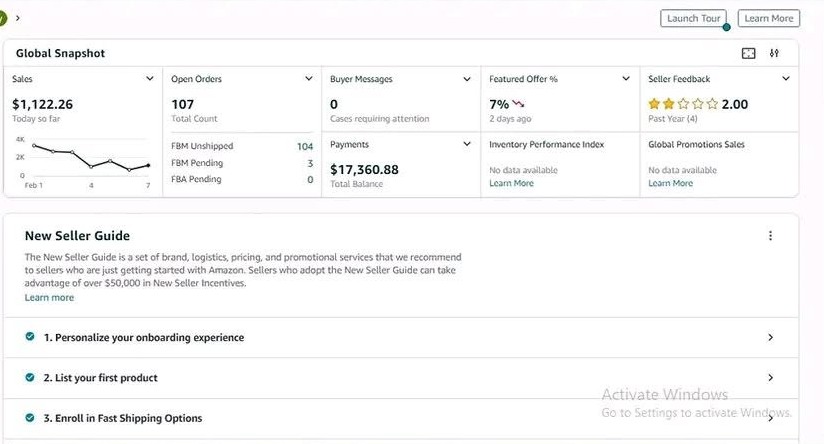Click the total balance $17,360.88
The height and width of the screenshot is (444, 824).
click(364, 170)
